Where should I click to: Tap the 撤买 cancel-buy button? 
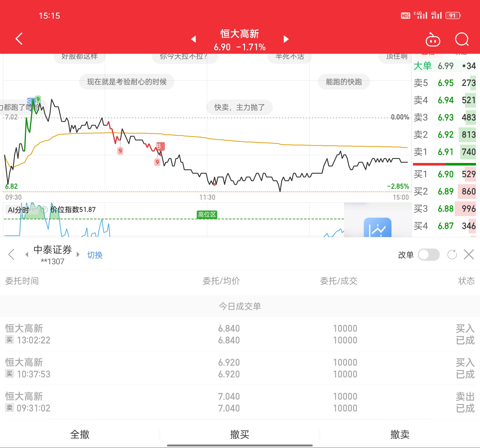[x=239, y=434]
